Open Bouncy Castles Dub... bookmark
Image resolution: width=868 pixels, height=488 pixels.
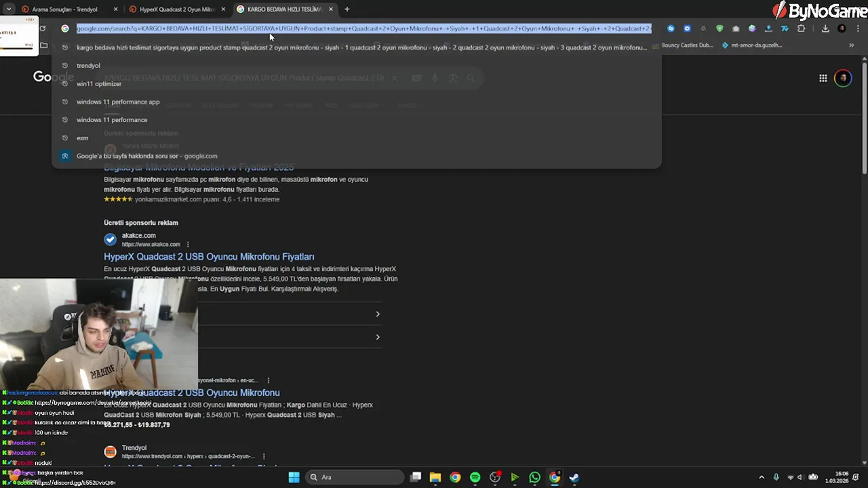coord(684,45)
